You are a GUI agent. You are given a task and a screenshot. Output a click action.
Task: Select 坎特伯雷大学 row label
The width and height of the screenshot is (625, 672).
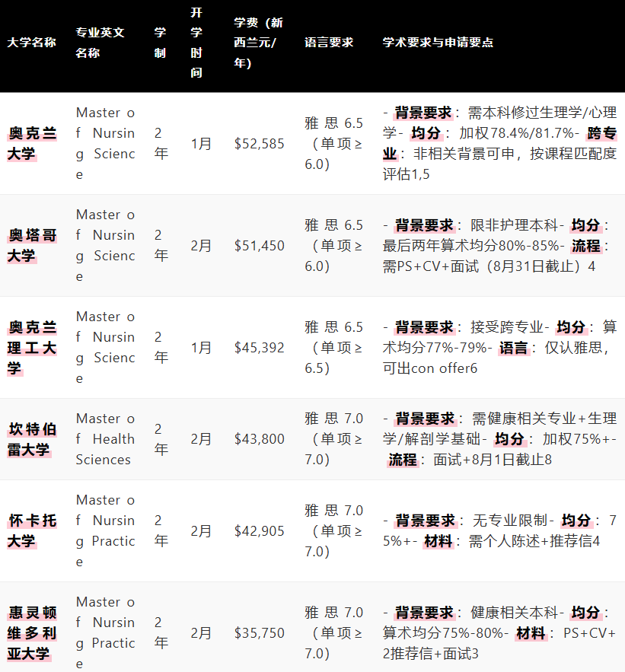click(x=31, y=439)
